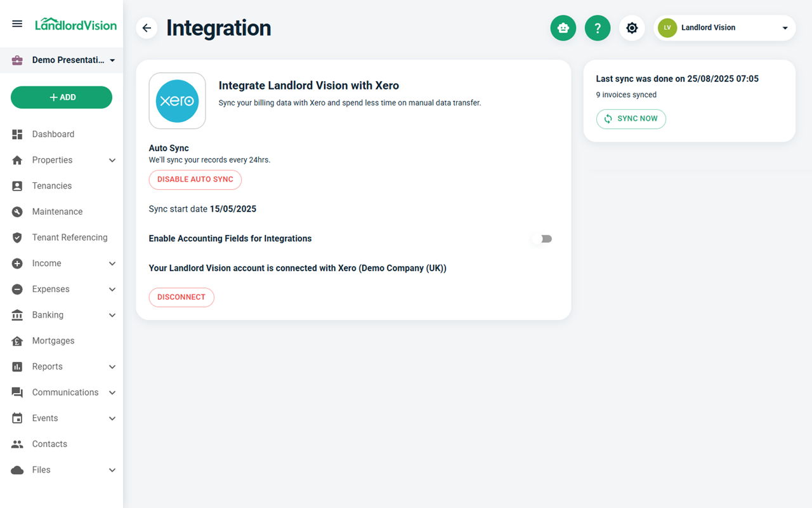Click the Tenant Referencing shield icon

pos(17,237)
